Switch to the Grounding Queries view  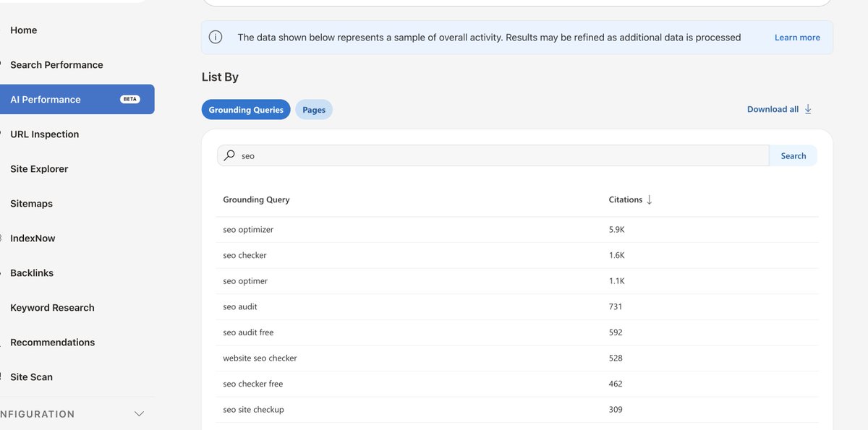246,109
